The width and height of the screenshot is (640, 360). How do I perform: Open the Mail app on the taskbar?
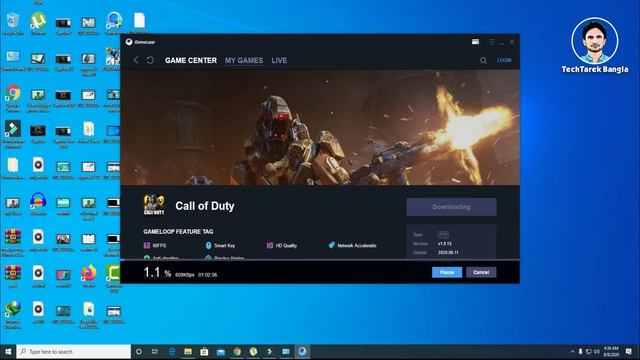coord(220,351)
